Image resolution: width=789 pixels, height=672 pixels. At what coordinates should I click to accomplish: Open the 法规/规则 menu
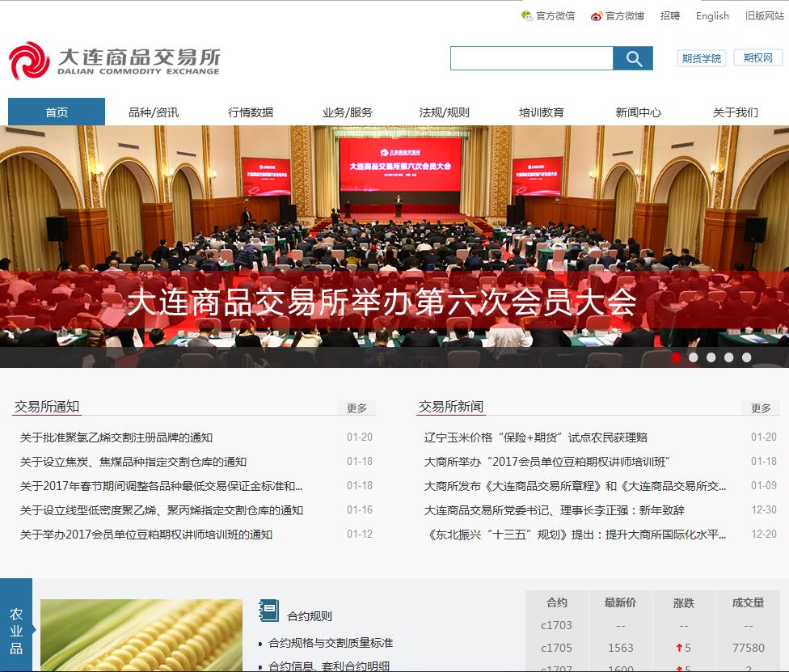(445, 112)
